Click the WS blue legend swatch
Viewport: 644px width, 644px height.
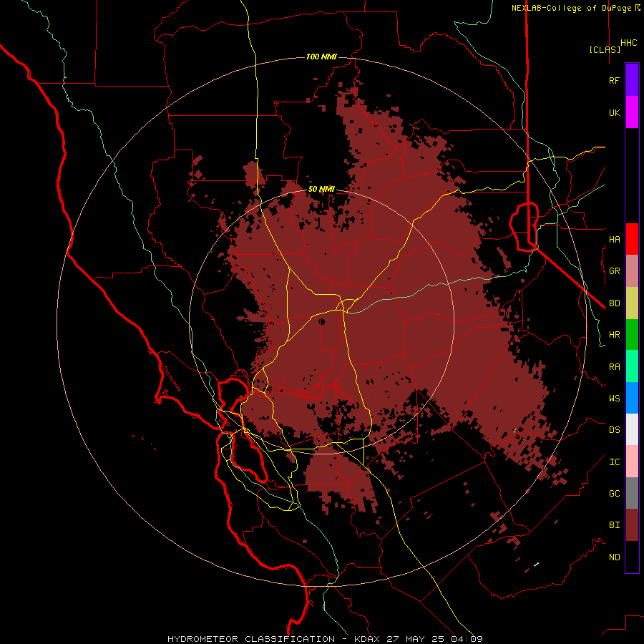coord(632,398)
